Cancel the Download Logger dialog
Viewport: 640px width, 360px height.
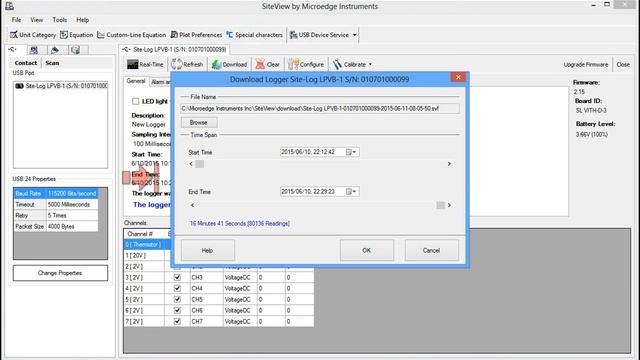pyautogui.click(x=431, y=250)
